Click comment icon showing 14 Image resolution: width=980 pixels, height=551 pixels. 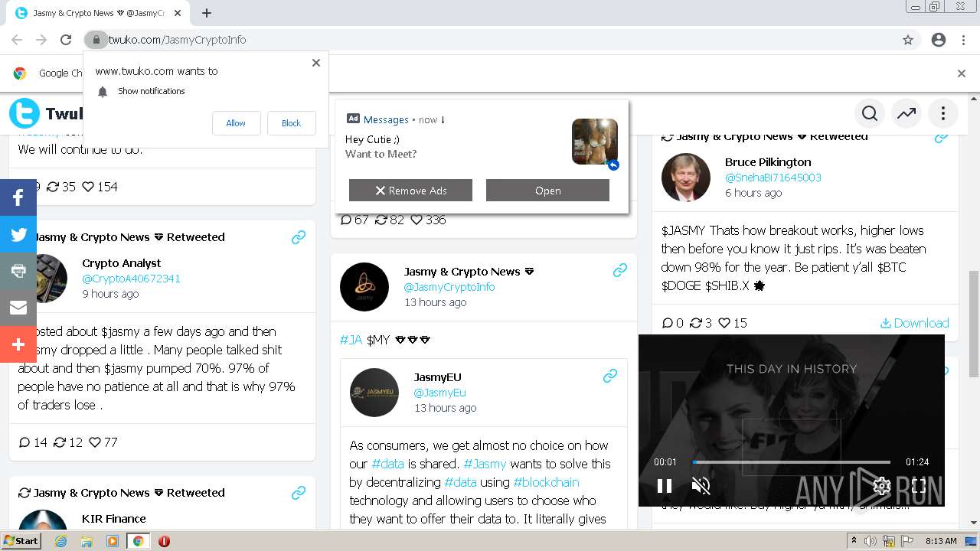coord(24,442)
